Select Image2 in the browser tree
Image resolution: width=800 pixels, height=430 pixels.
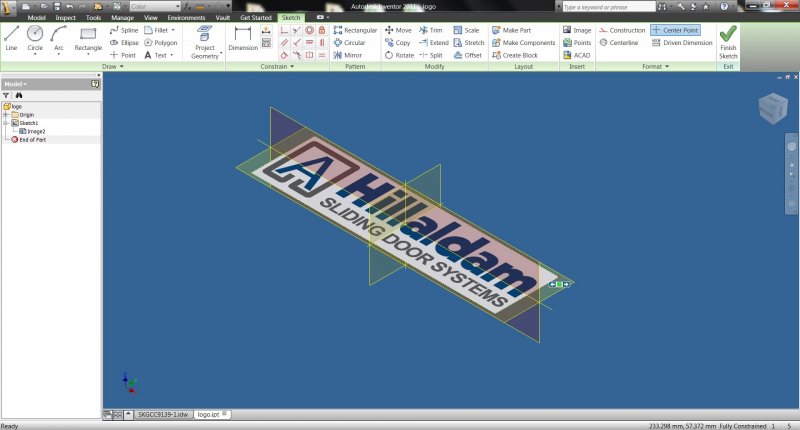(x=32, y=131)
